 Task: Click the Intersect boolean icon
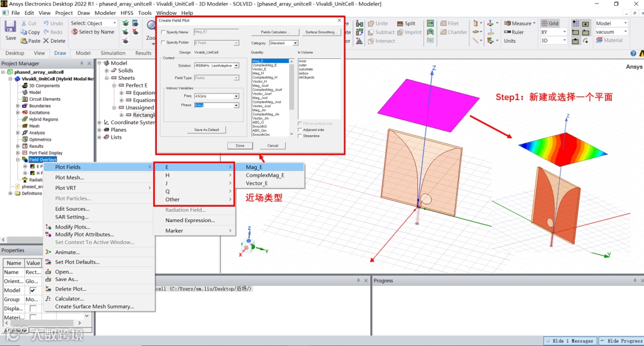coord(371,41)
